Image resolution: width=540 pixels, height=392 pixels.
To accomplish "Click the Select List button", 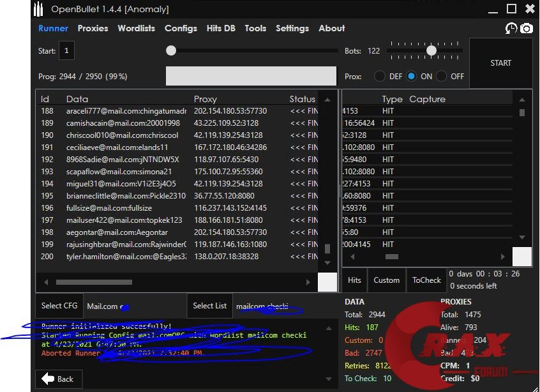I will (209, 306).
